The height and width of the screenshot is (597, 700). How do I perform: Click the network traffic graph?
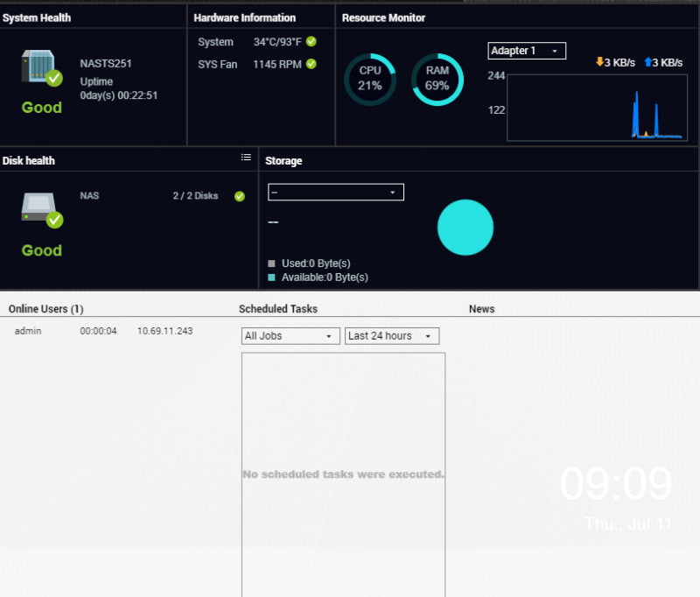[597, 108]
